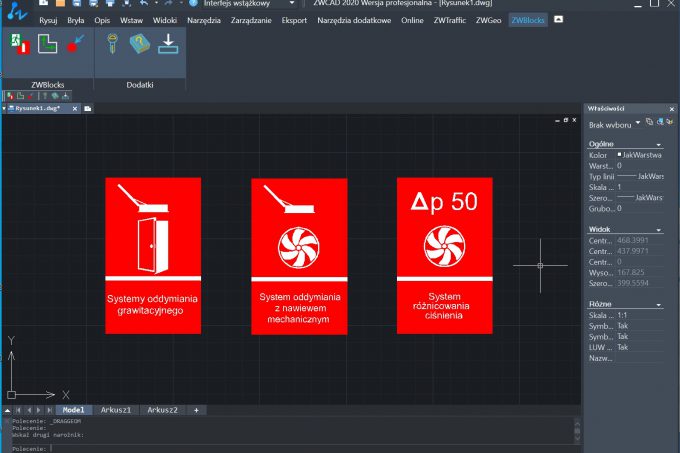Switch to the ZWTraffic ribbon tab
The width and height of the screenshot is (680, 453).
coord(450,20)
